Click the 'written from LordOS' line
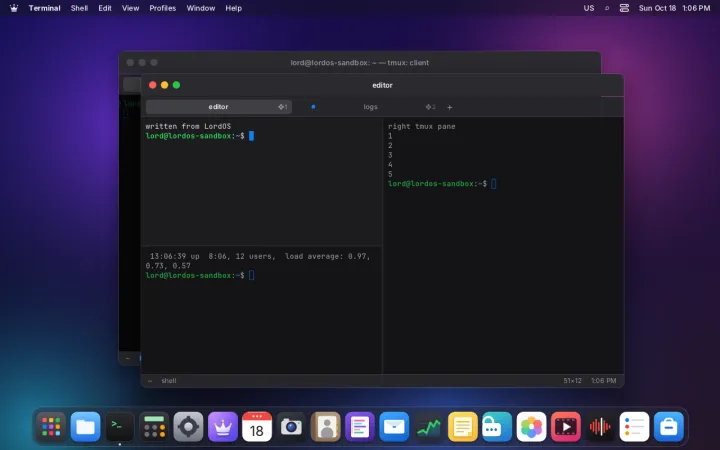720x450 pixels. coord(188,126)
